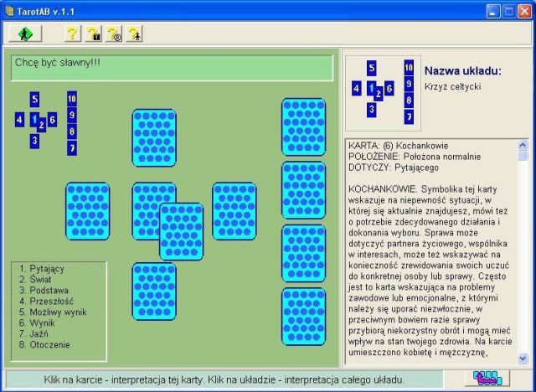The width and height of the screenshot is (536, 392).
Task: Click the leftmost face-down card of the cross
Action: 87,211
